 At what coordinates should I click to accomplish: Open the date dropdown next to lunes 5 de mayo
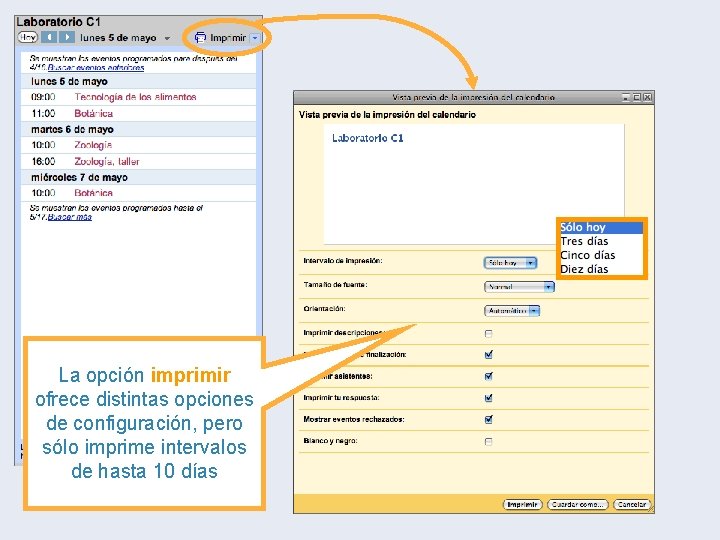[167, 38]
